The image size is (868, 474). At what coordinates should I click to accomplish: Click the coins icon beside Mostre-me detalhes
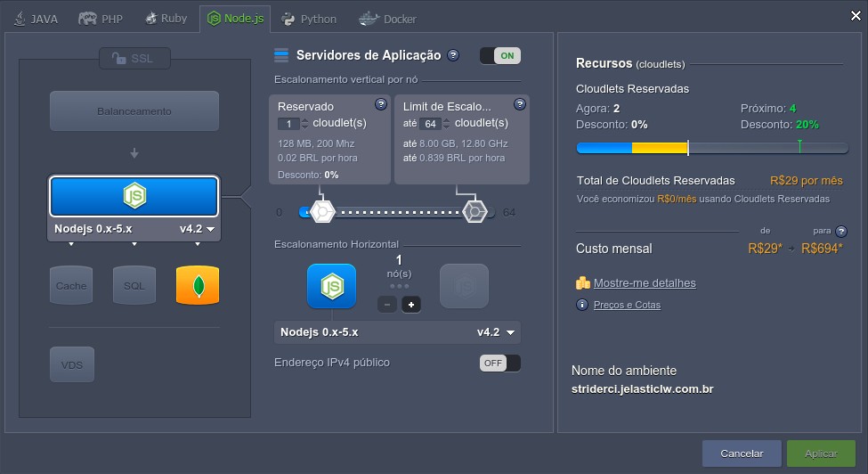[582, 283]
